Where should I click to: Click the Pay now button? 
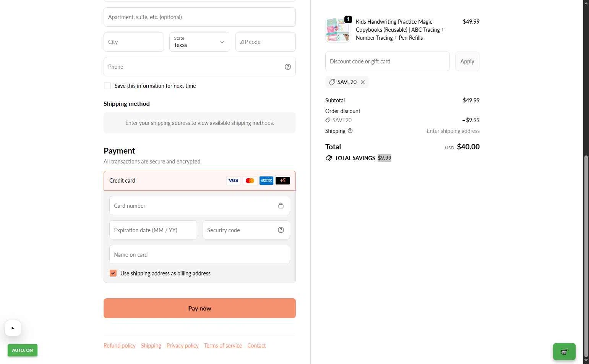pos(200,308)
